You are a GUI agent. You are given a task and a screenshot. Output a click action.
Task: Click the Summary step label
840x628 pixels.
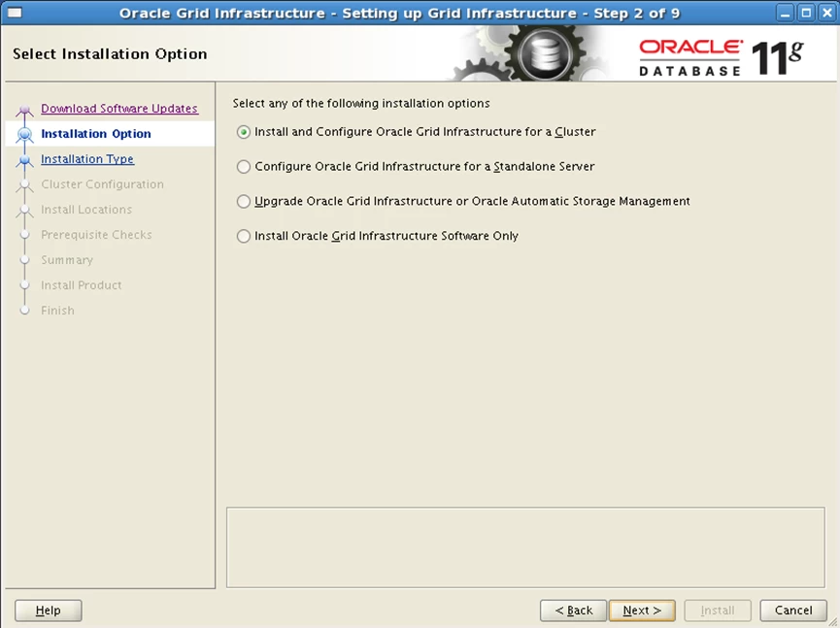pyautogui.click(x=67, y=260)
